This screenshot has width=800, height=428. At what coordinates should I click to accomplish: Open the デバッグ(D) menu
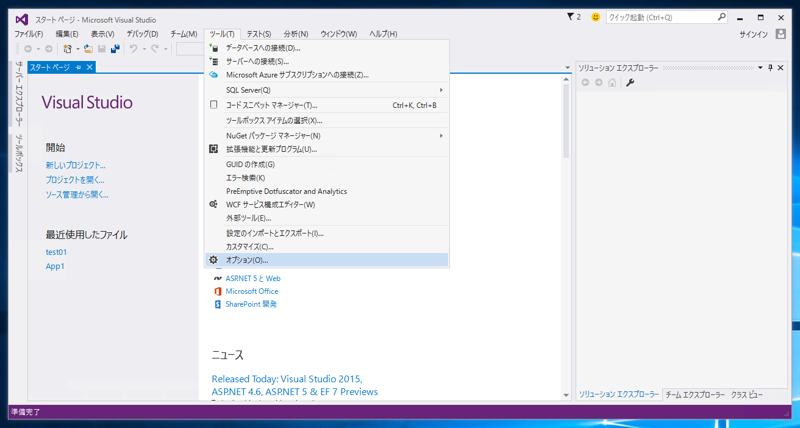(142, 34)
